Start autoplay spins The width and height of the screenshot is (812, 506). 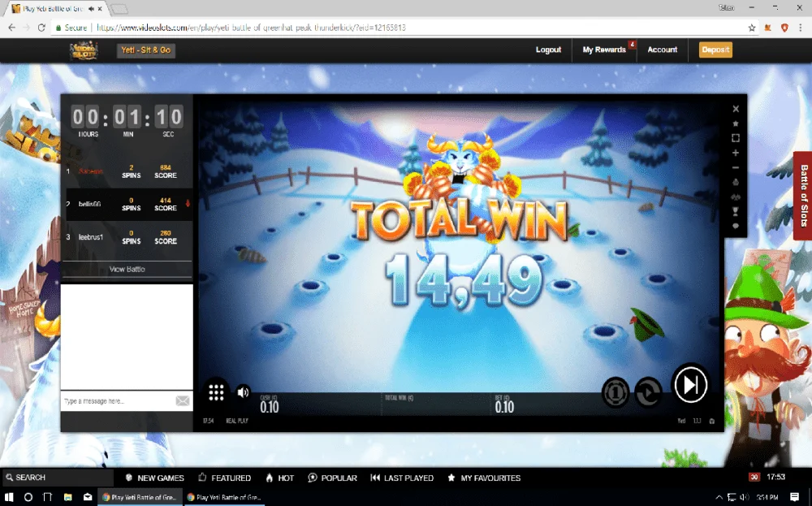(x=648, y=392)
